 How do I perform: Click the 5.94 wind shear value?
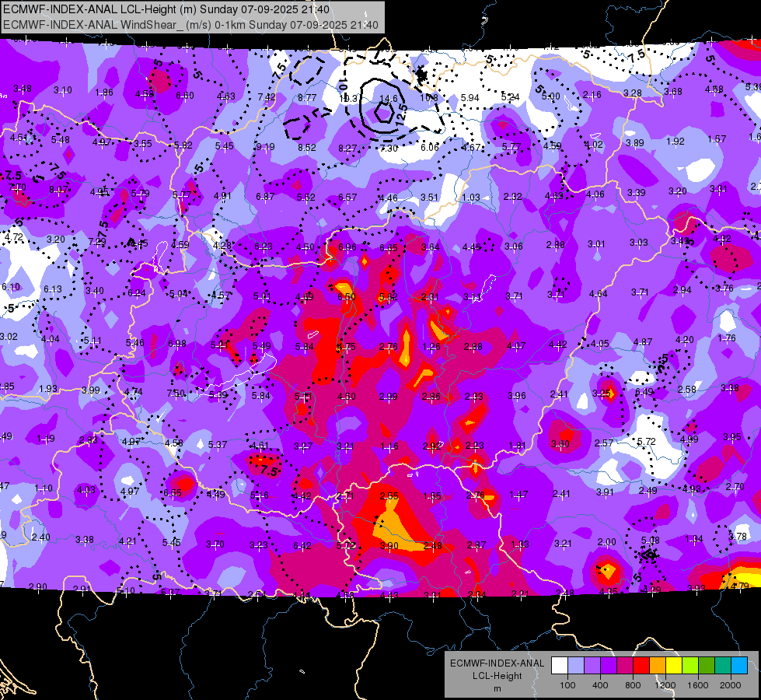470,98
